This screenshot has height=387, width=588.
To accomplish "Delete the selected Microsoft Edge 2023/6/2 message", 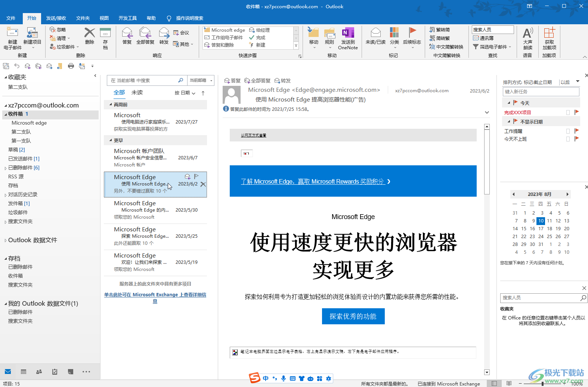I will click(203, 184).
